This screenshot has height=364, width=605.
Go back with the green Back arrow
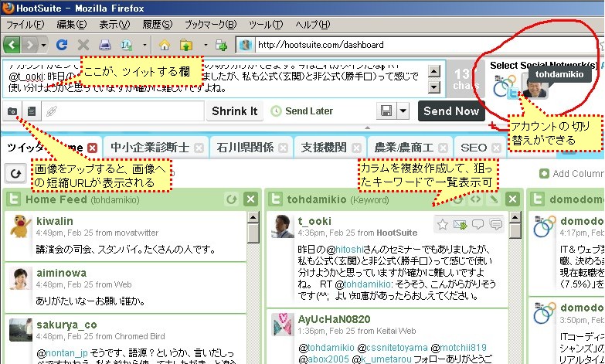coord(12,45)
